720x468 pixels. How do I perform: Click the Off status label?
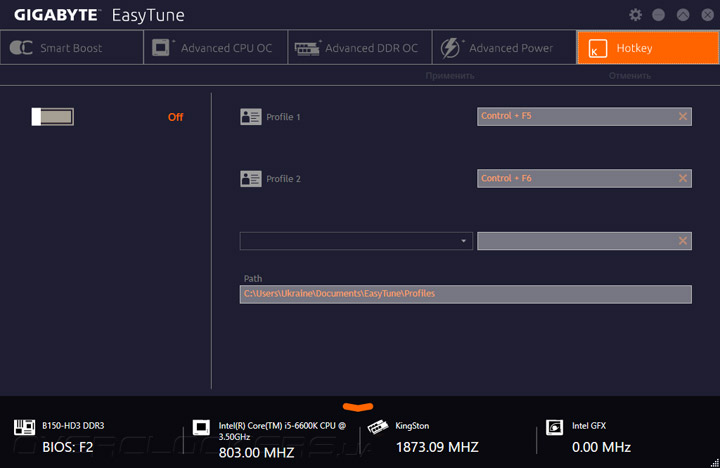tap(175, 117)
